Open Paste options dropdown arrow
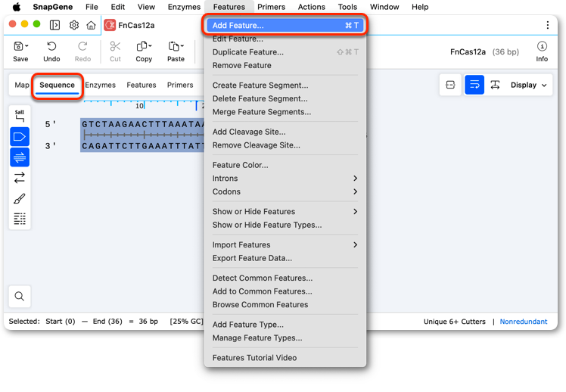The height and width of the screenshot is (392, 566). coord(182,46)
